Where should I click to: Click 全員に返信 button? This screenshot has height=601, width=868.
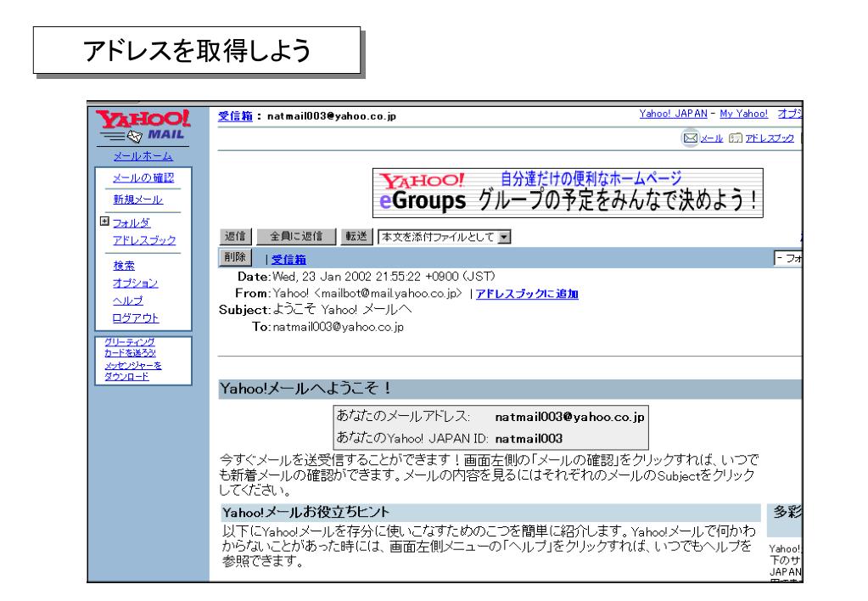[x=296, y=237]
